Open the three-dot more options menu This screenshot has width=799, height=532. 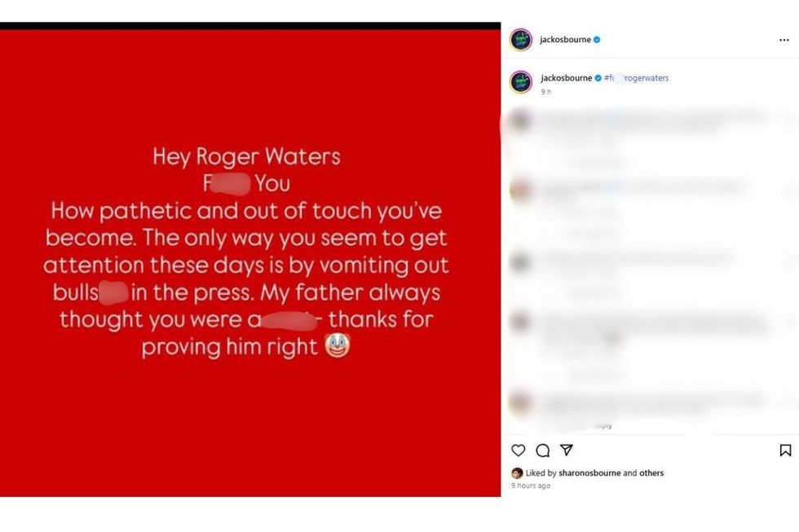784,40
